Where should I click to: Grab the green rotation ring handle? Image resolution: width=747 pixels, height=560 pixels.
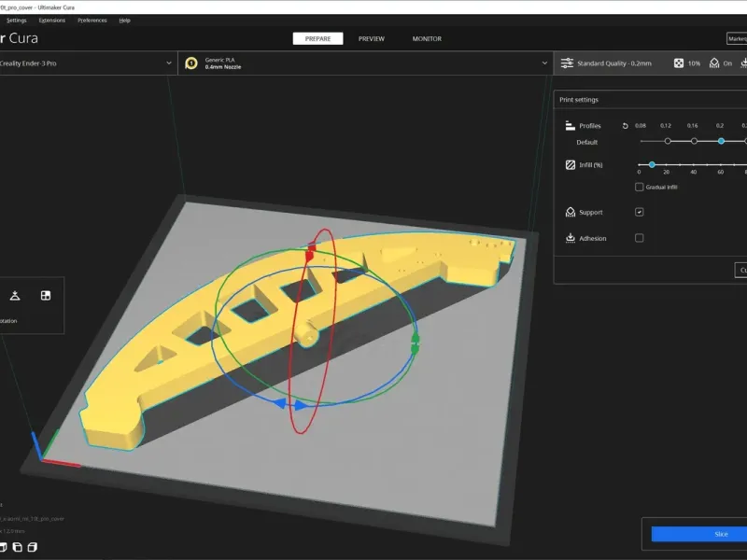[x=416, y=343]
